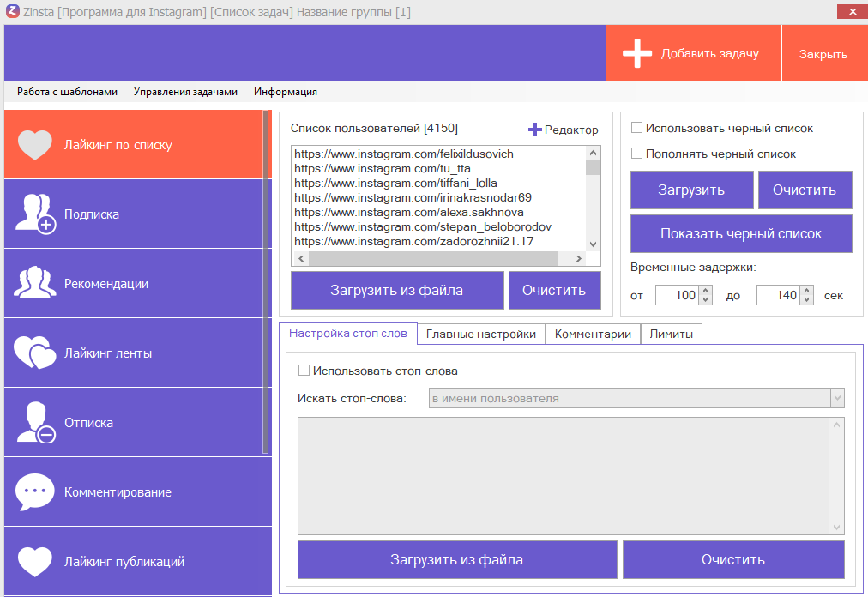Clear the user list with Очистить
The height and width of the screenshot is (597, 868).
pos(554,290)
